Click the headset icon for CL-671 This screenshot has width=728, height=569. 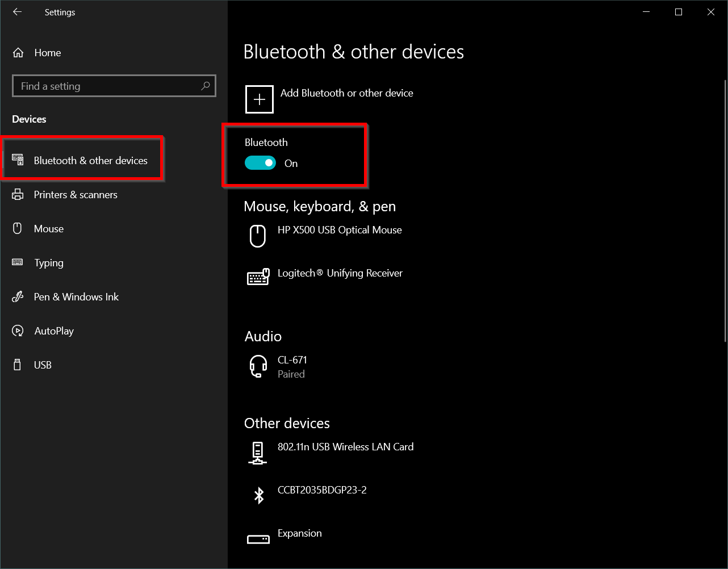tap(258, 366)
